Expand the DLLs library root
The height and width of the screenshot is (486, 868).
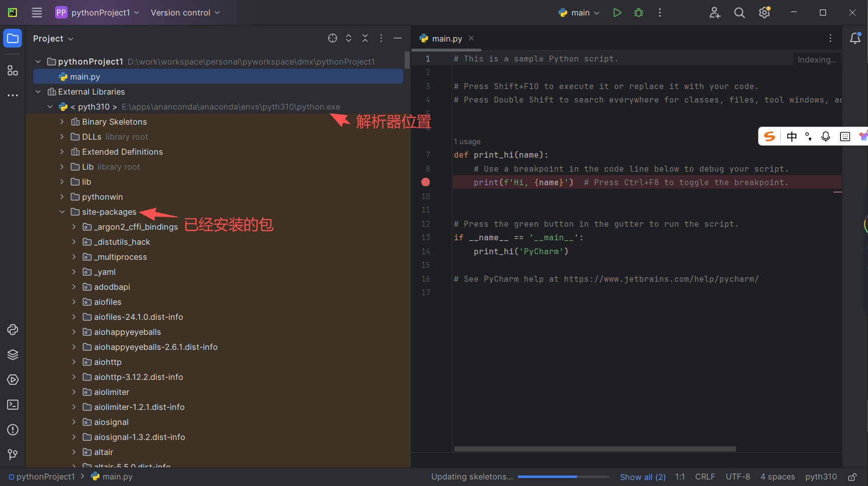(x=62, y=137)
